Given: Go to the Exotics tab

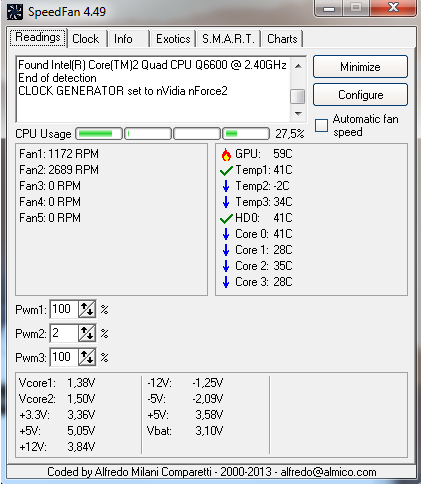Looking at the screenshot, I should tap(173, 39).
